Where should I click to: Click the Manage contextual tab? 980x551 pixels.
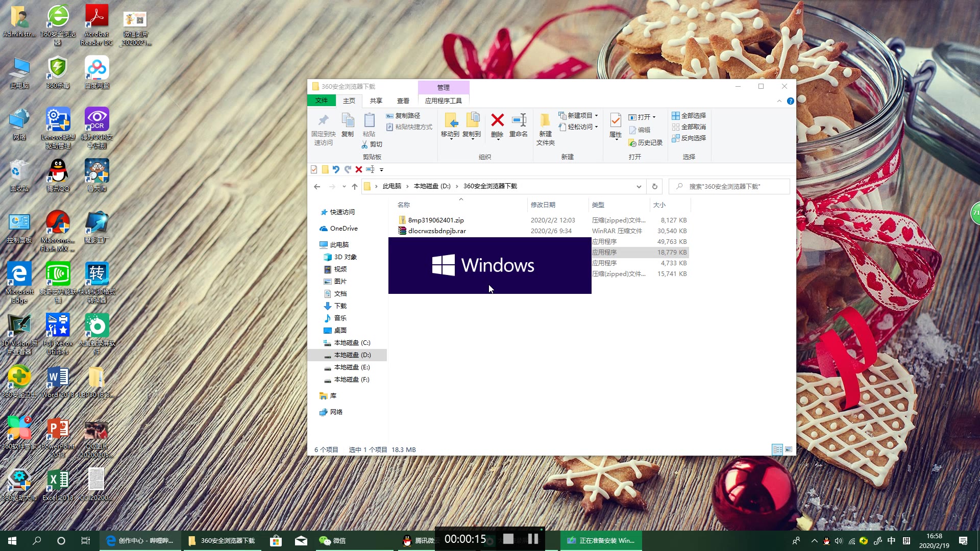pos(444,87)
